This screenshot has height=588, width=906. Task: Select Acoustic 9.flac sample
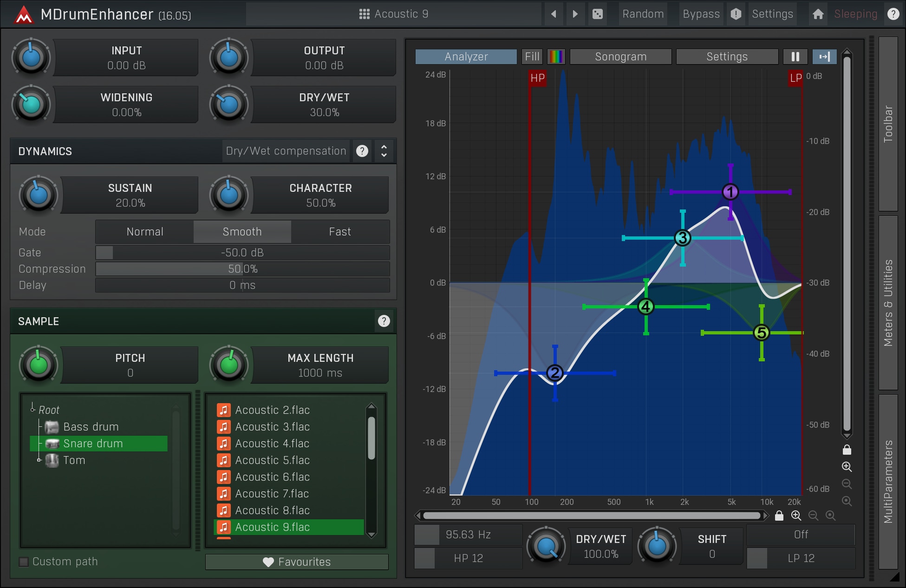click(289, 527)
